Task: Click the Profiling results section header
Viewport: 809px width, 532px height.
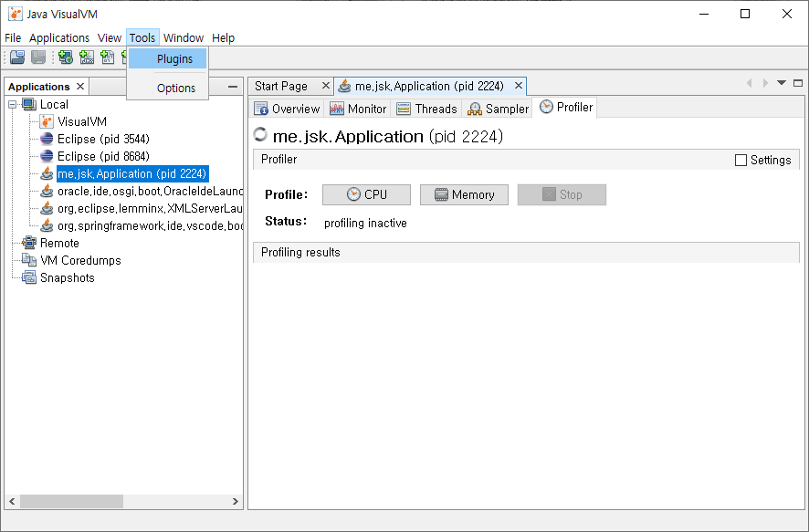Action: 526,253
